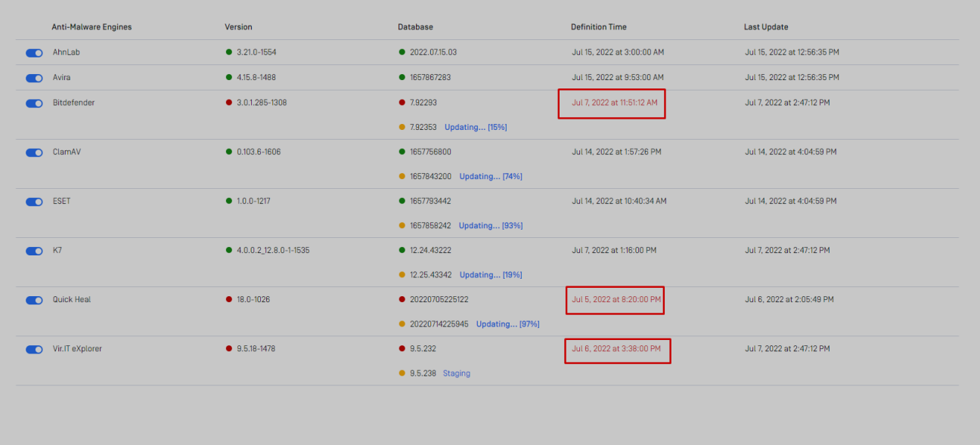The height and width of the screenshot is (445, 980).
Task: Click the green version dot for K7
Action: 229,250
